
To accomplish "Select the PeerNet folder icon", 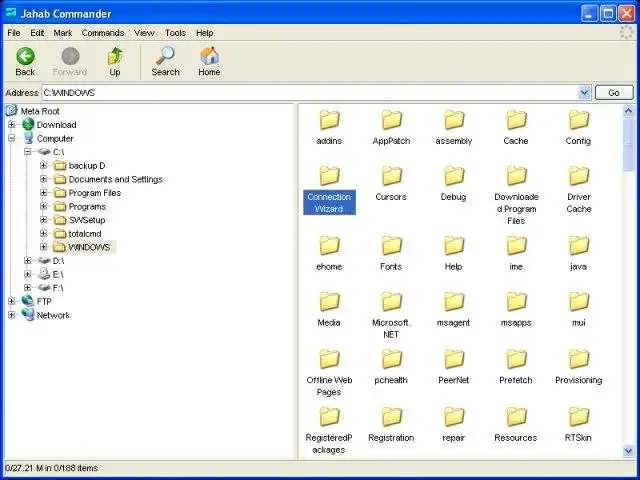I will pos(454,359).
